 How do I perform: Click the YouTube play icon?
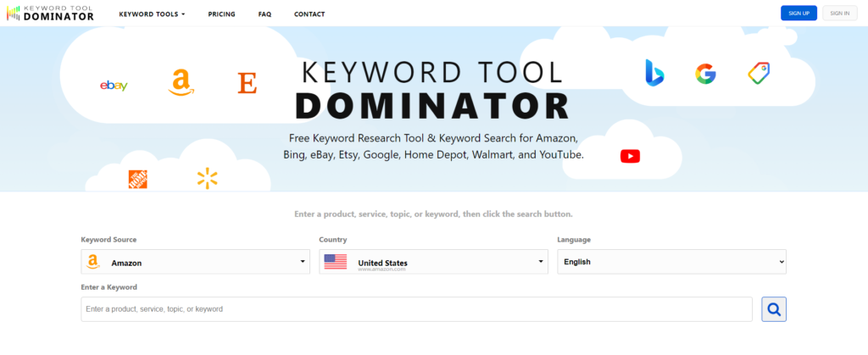click(630, 157)
